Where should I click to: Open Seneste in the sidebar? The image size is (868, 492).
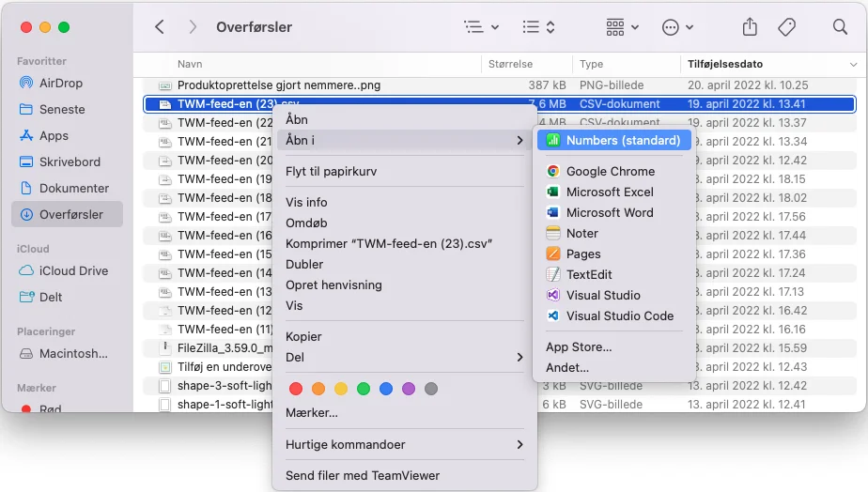coord(67,109)
